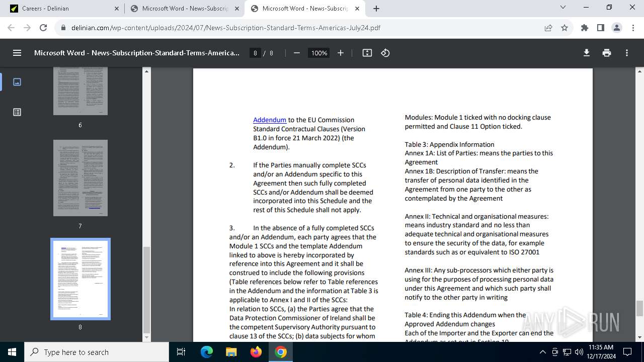
Task: Bookmark this tab with the star
Action: coord(565,28)
